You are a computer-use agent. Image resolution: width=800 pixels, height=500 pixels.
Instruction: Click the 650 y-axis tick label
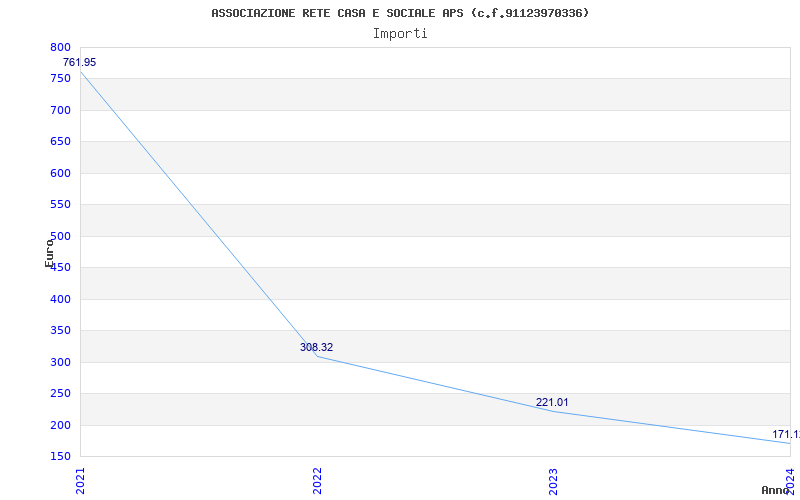tap(60, 142)
